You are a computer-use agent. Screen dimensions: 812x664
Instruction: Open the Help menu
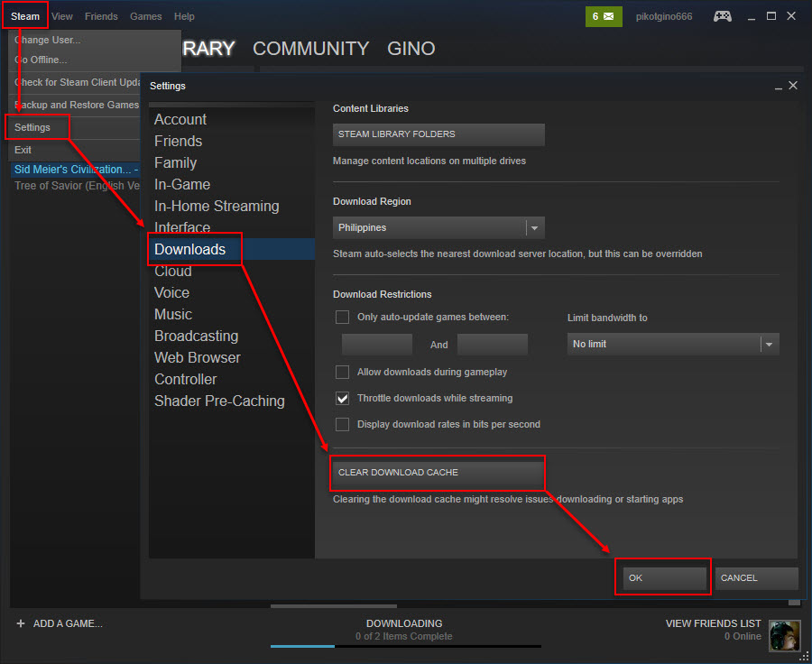184,16
